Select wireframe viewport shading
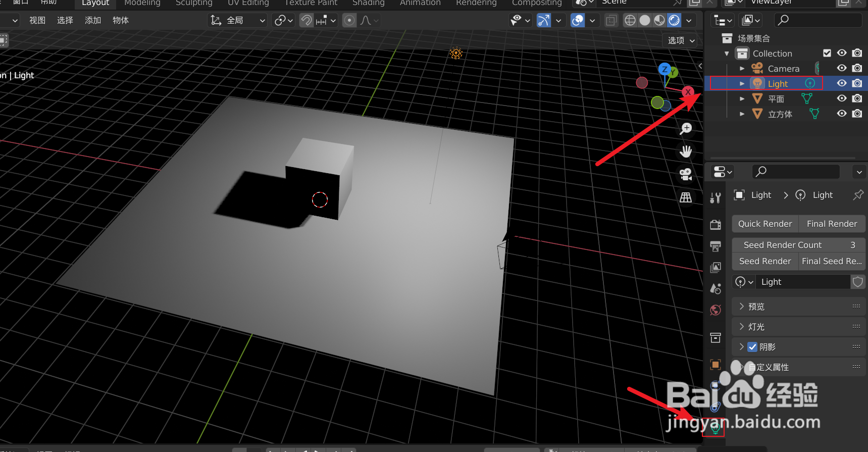 tap(630, 20)
